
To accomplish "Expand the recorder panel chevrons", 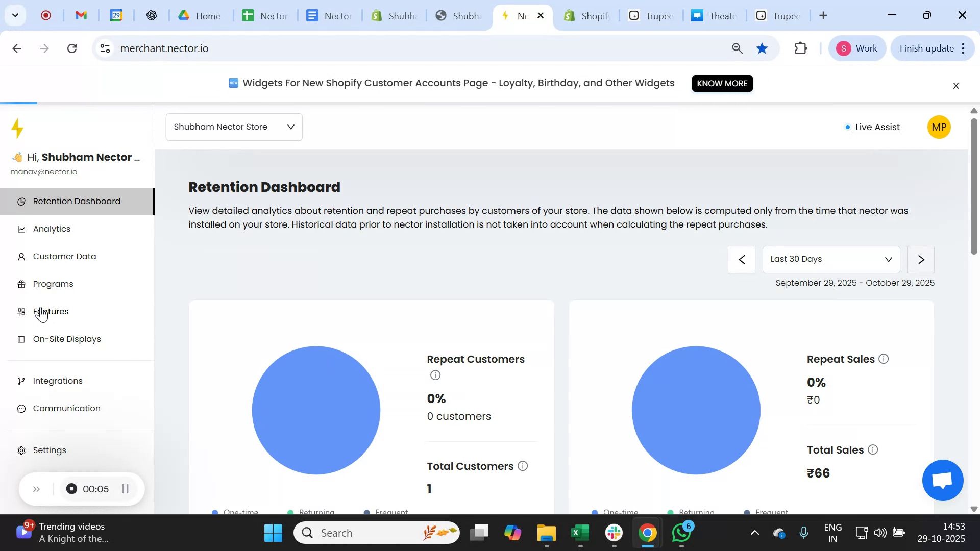I will [36, 489].
